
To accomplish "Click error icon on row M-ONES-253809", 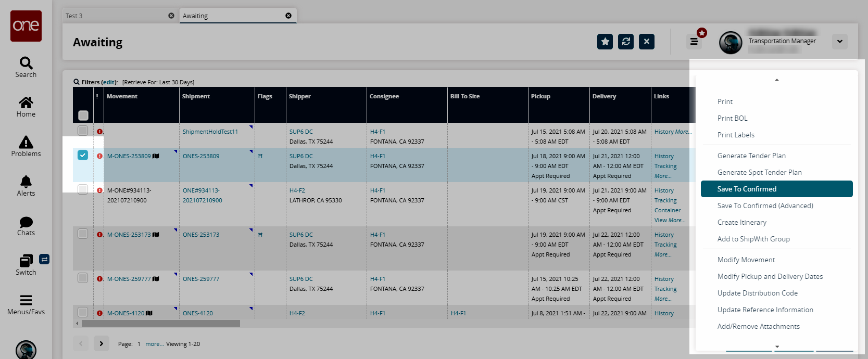I will click(99, 156).
